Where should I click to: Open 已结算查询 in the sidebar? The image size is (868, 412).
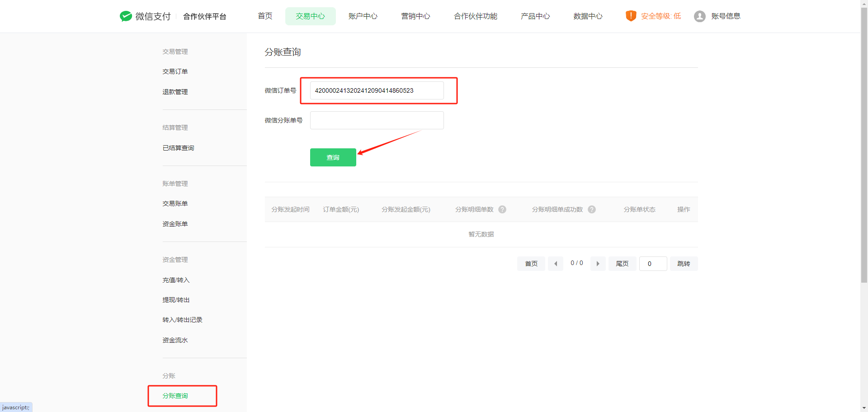click(x=179, y=148)
